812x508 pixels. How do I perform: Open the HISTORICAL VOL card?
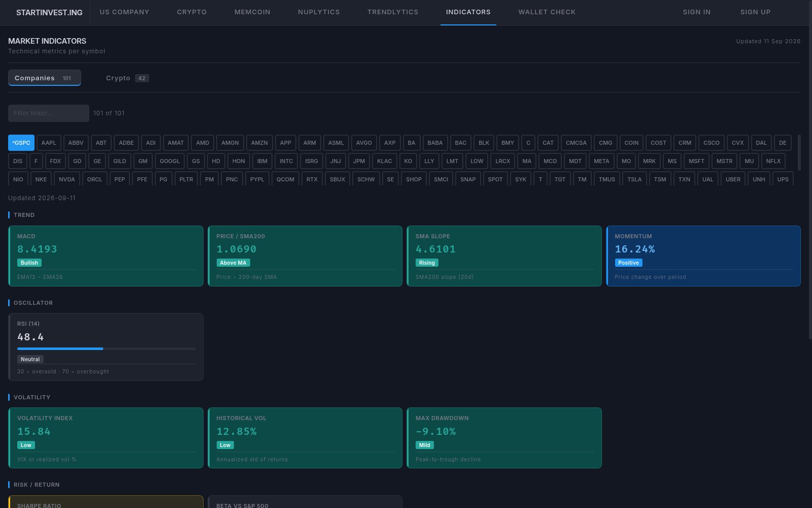[305, 438]
